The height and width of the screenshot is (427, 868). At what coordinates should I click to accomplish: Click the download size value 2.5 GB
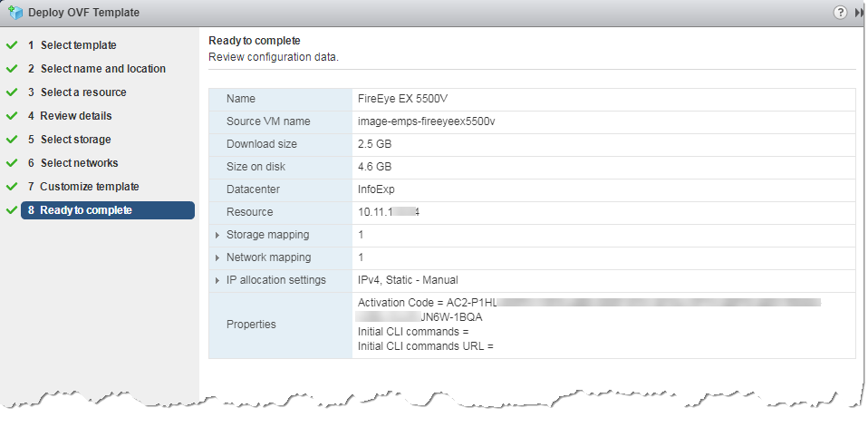click(x=375, y=144)
